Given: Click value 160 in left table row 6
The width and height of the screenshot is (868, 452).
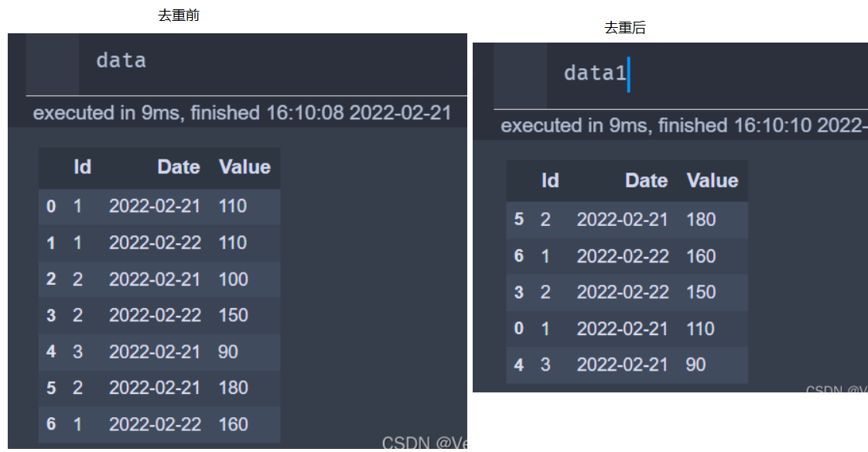Looking at the screenshot, I should tap(233, 424).
